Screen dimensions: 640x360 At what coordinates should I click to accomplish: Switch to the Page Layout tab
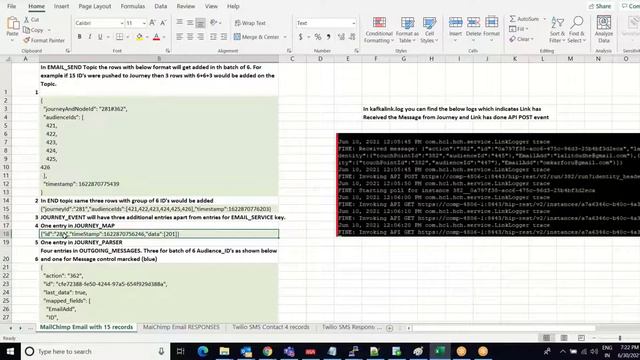(x=95, y=6)
